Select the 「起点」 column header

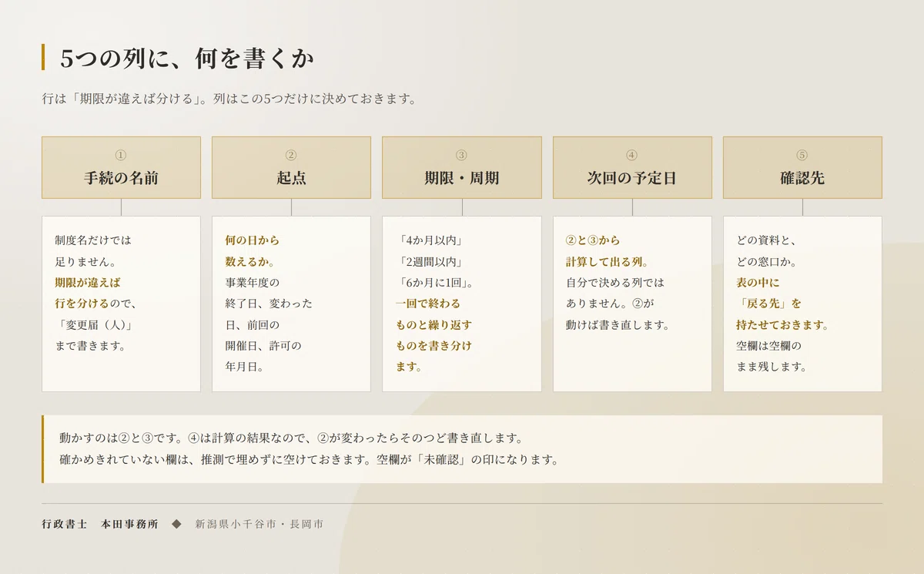291,168
